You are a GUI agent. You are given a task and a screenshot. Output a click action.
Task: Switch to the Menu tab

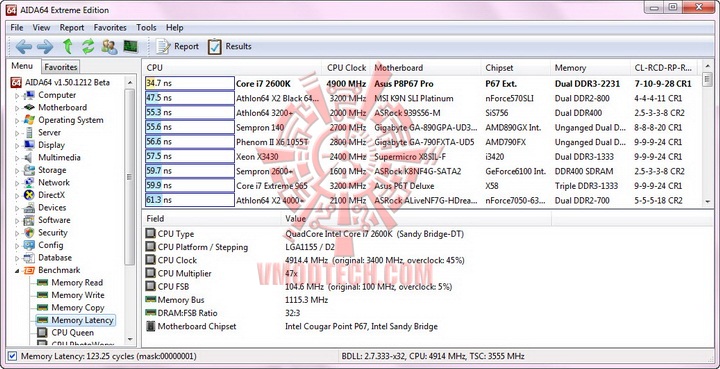(22, 66)
